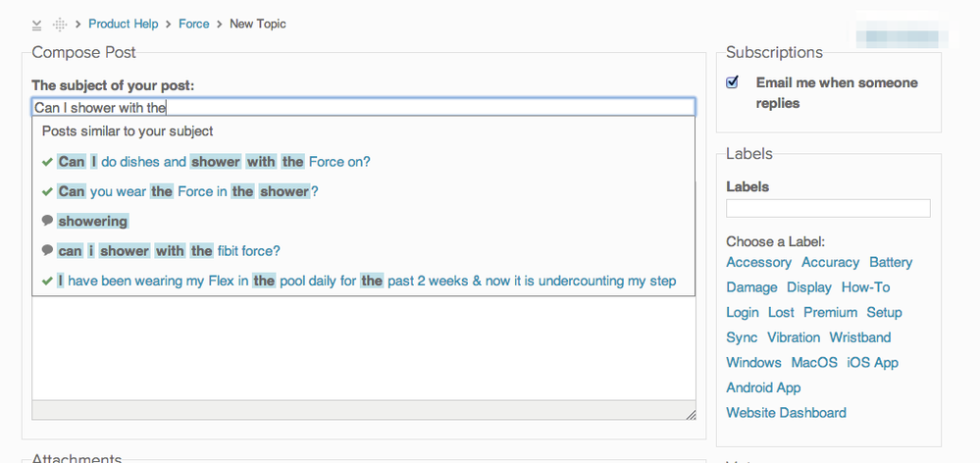Viewport: 980px width, 463px height.
Task: Pick the Wristband label
Action: (860, 337)
